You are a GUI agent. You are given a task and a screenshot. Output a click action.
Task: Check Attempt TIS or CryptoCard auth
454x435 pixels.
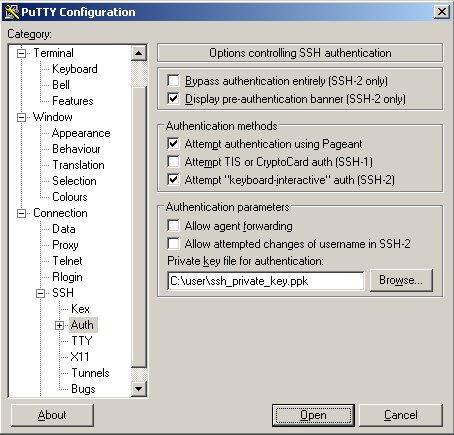pos(173,162)
